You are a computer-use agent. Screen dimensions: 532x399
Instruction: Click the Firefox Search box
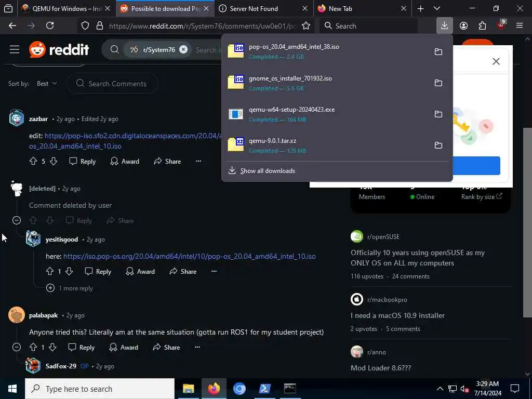[x=368, y=26]
